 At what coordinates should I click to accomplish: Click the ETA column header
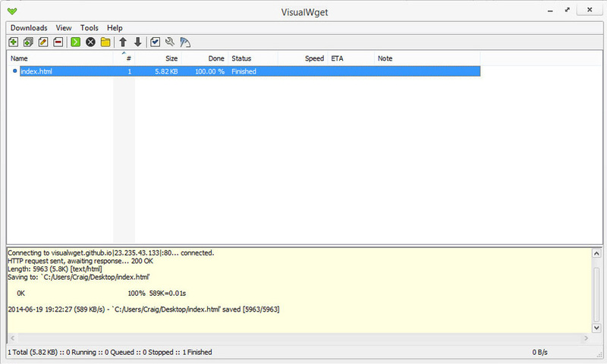[351, 58]
